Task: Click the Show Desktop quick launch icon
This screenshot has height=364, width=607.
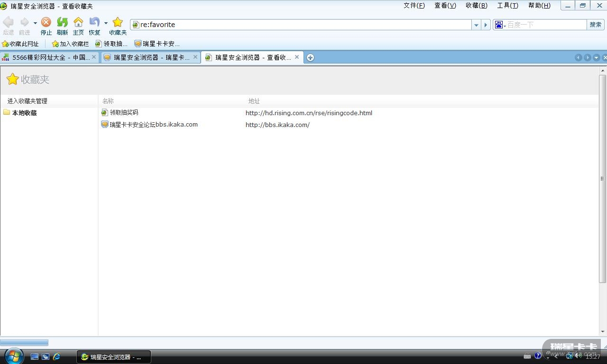Action: (x=35, y=356)
